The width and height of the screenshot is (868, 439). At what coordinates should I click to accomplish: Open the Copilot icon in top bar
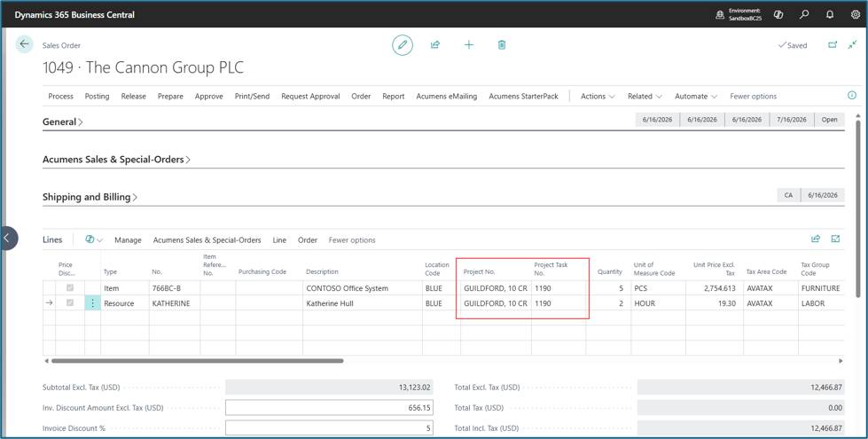pos(778,15)
